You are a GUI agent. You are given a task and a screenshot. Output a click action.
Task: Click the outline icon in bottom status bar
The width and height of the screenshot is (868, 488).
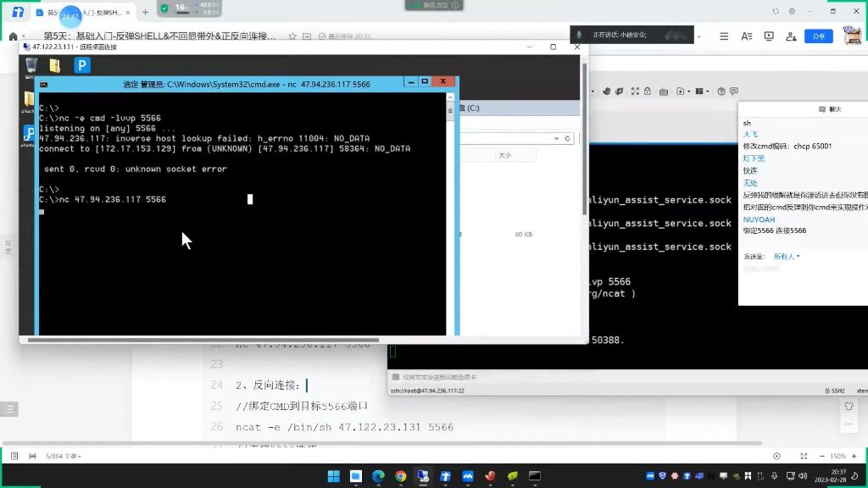pos(14,457)
